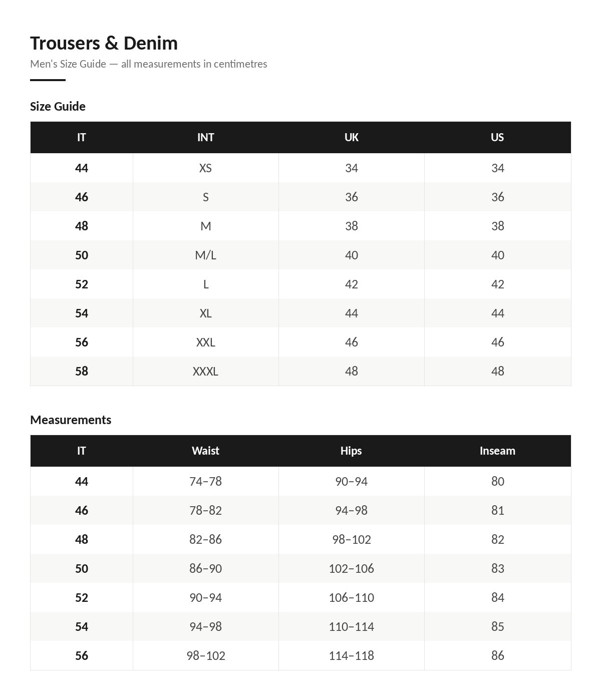601x700 pixels.
Task: Click the 74–78 waist measurement cell
Action: 205,481
